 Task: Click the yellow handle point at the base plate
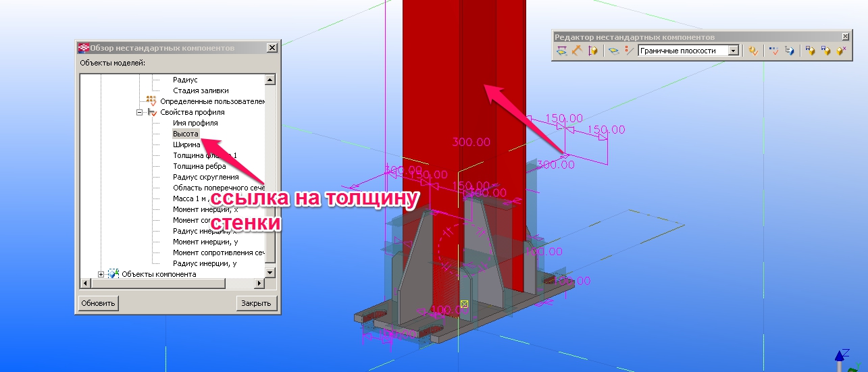463,304
